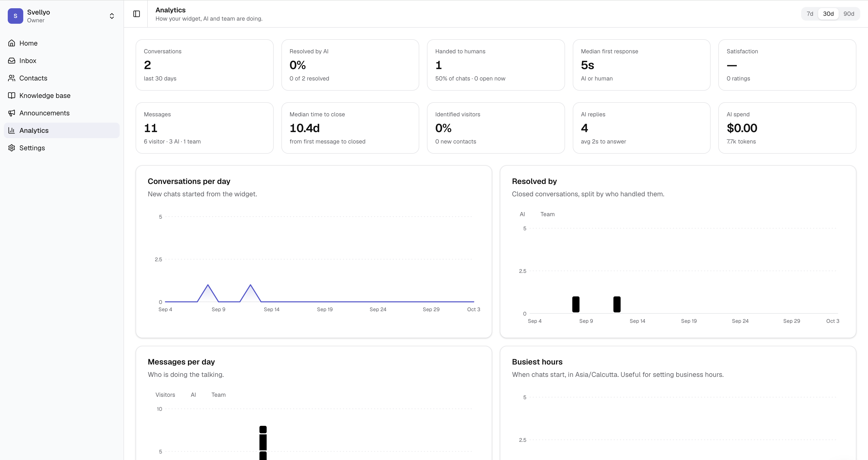Toggle the Visitors legend in Messages per day
The width and height of the screenshot is (868, 460).
pyautogui.click(x=165, y=395)
